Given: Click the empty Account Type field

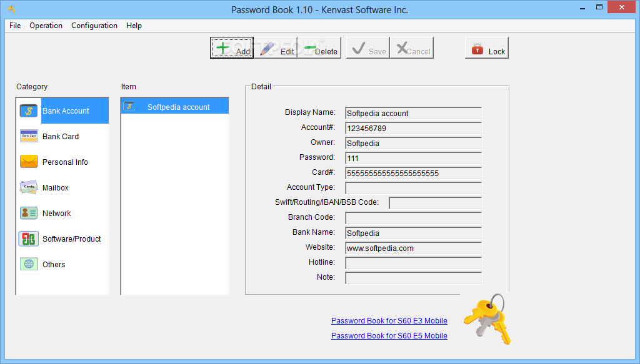Looking at the screenshot, I should pyautogui.click(x=413, y=189).
